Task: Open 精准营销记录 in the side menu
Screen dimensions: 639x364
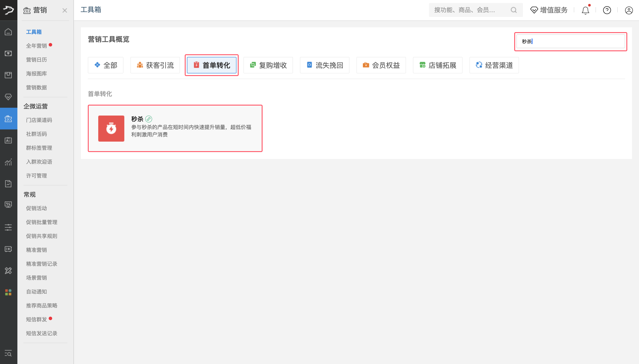Action: (42, 264)
